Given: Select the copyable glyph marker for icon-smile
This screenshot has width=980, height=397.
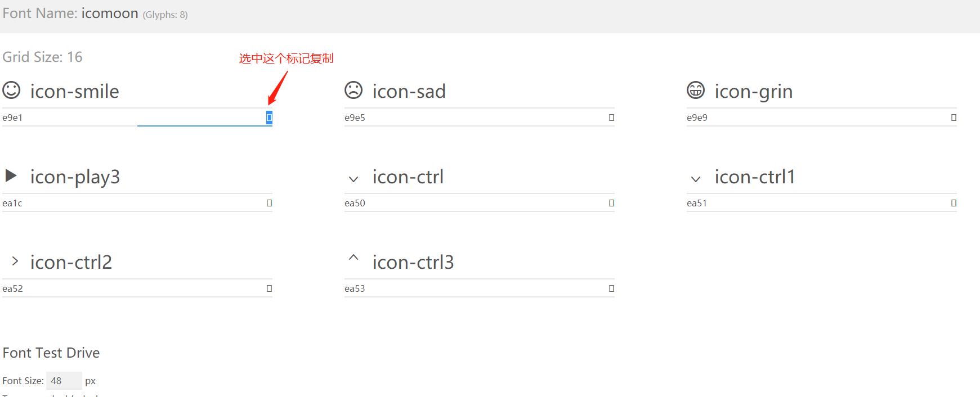Looking at the screenshot, I should pos(269,118).
